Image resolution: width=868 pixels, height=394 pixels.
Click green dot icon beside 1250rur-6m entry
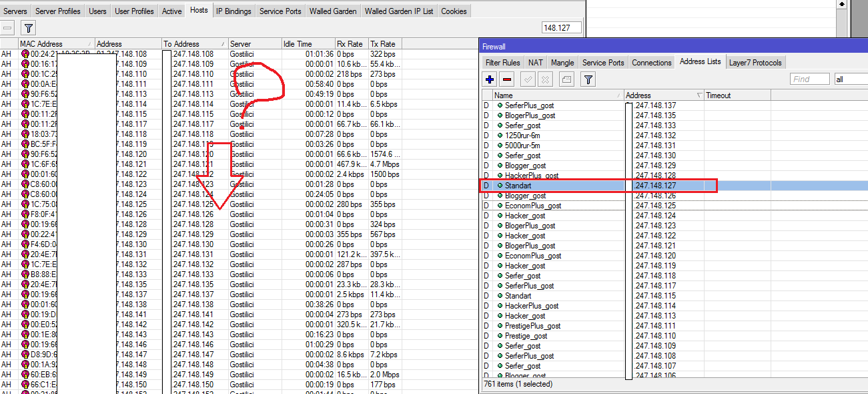(x=500, y=136)
